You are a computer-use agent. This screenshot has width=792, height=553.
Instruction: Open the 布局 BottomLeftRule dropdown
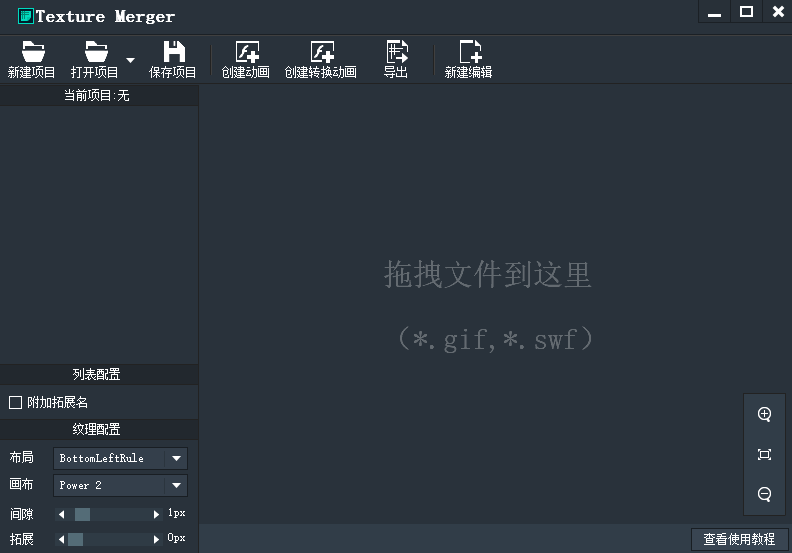(120, 459)
